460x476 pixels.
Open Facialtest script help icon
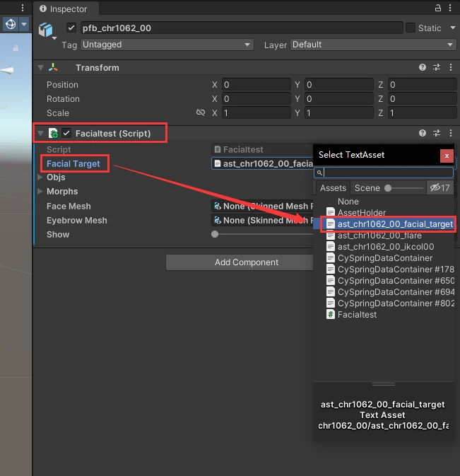pos(422,133)
